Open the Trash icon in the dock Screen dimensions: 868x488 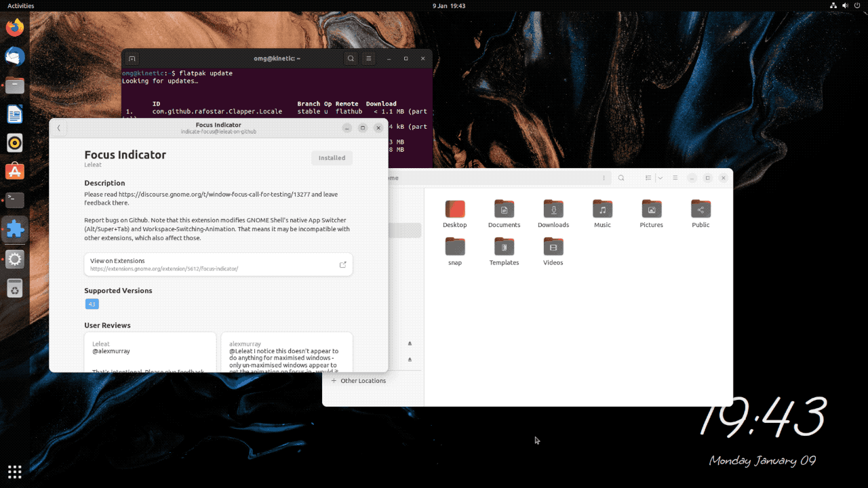click(15, 289)
